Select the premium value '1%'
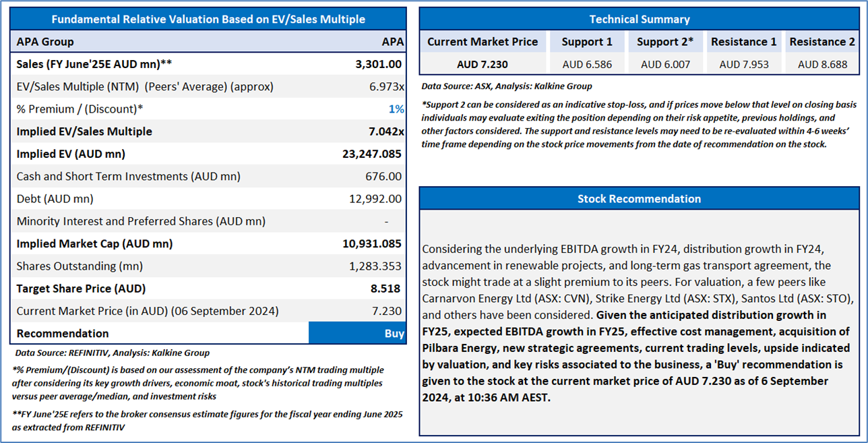 point(396,109)
